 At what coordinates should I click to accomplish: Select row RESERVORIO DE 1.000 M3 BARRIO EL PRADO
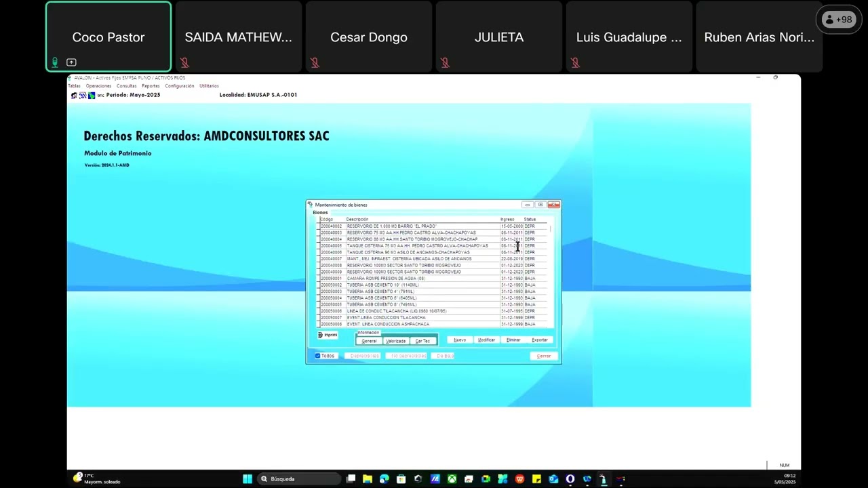(433, 226)
